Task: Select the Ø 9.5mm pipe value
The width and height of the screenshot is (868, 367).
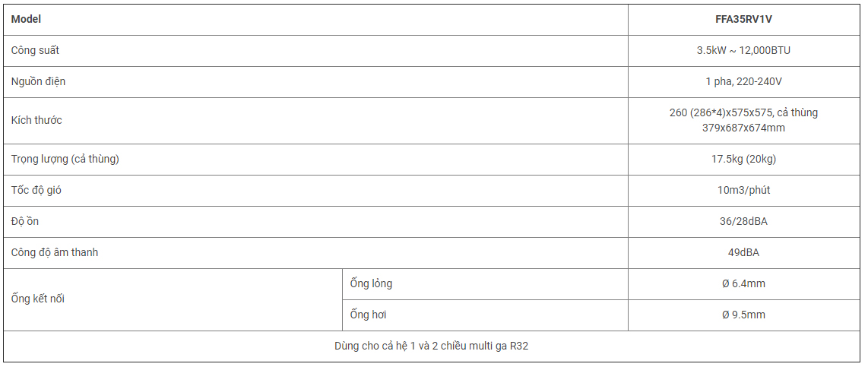Action: point(743,315)
